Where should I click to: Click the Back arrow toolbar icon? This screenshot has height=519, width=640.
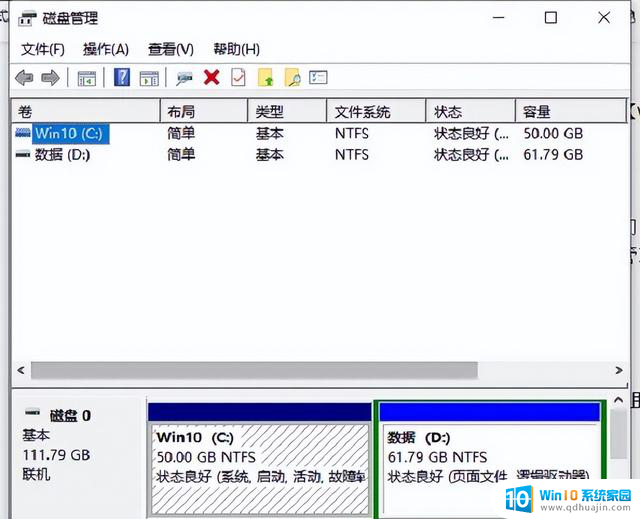pyautogui.click(x=24, y=78)
